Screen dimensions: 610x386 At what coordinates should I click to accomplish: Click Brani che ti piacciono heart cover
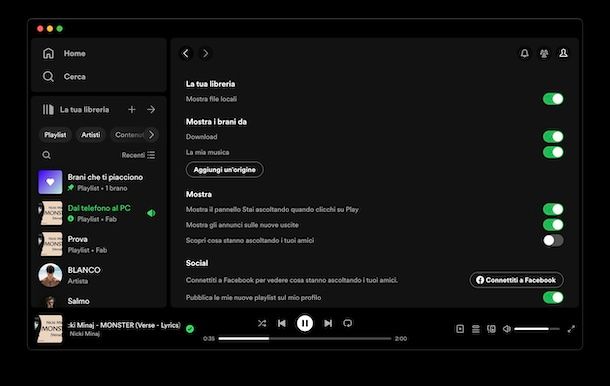50,182
